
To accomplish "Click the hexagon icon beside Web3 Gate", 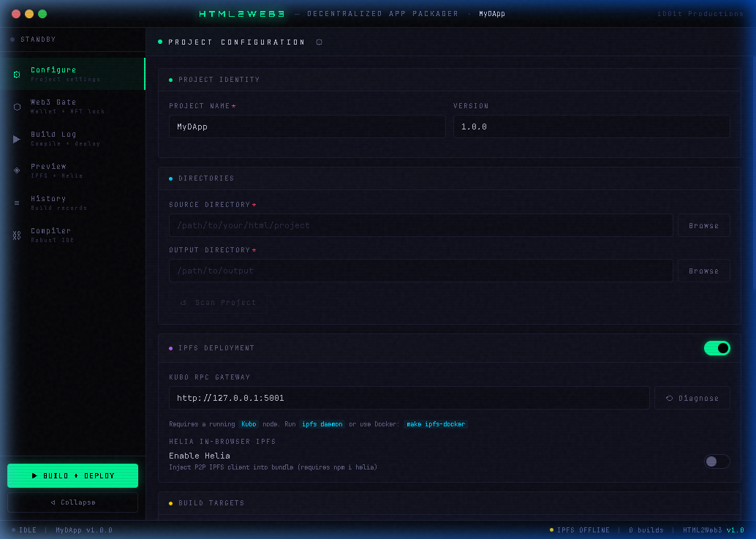I will [x=17, y=107].
